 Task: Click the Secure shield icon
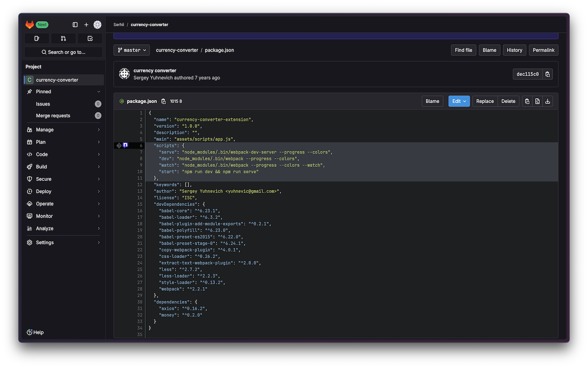[29, 179]
